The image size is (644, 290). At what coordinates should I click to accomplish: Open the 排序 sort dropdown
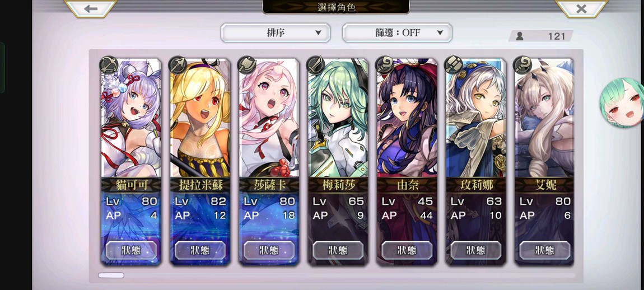(x=276, y=33)
